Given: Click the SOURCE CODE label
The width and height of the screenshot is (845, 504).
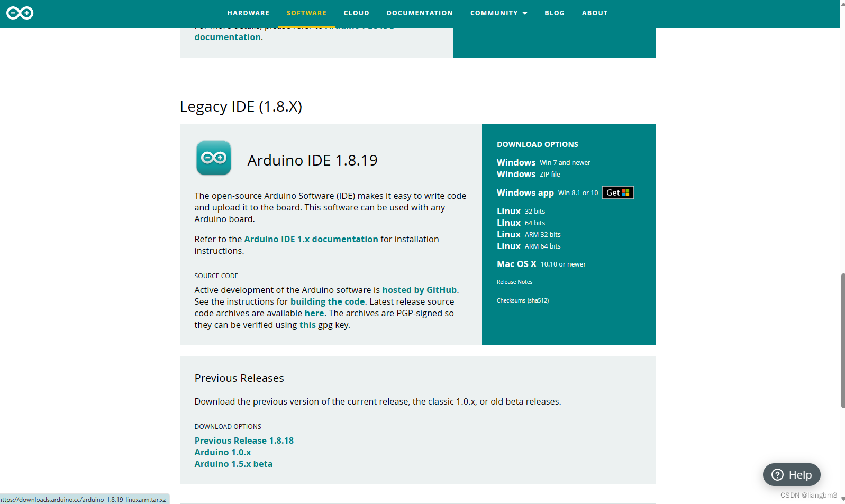Looking at the screenshot, I should point(216,276).
